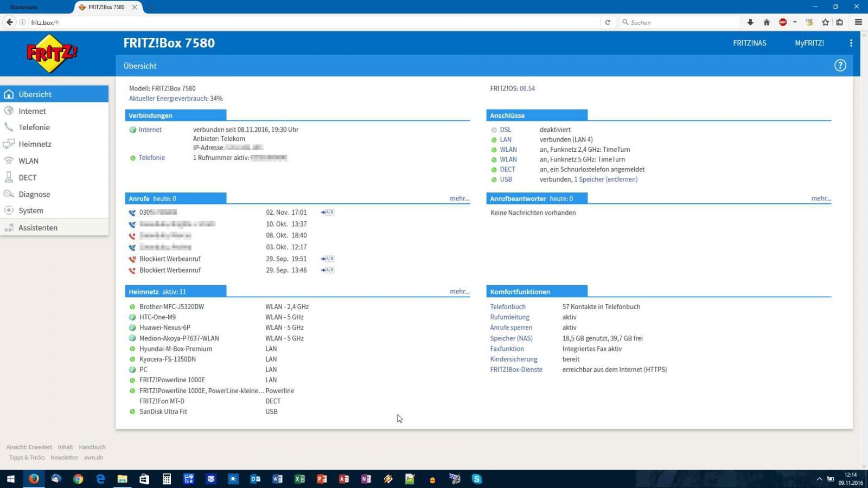
Task: Click the WLAN link for 2,4 GHz network
Action: pos(508,150)
